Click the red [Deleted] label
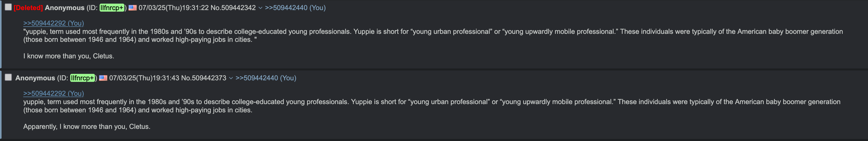868x141 pixels. 28,8
